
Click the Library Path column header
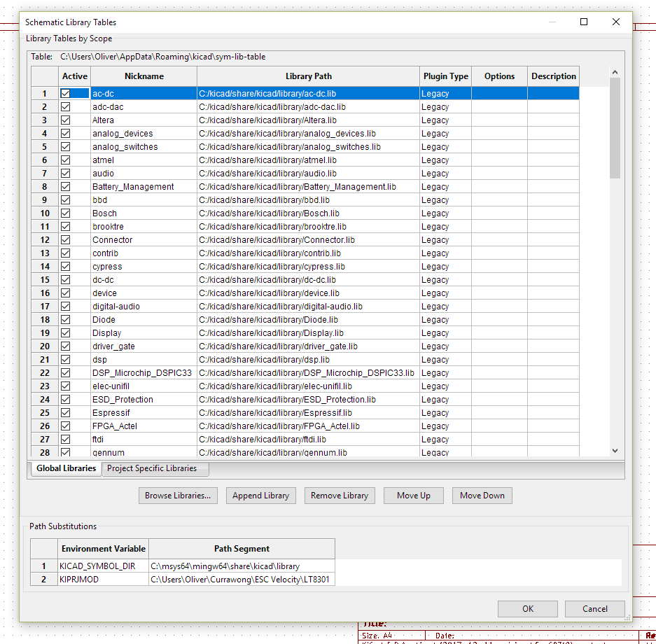tap(309, 76)
